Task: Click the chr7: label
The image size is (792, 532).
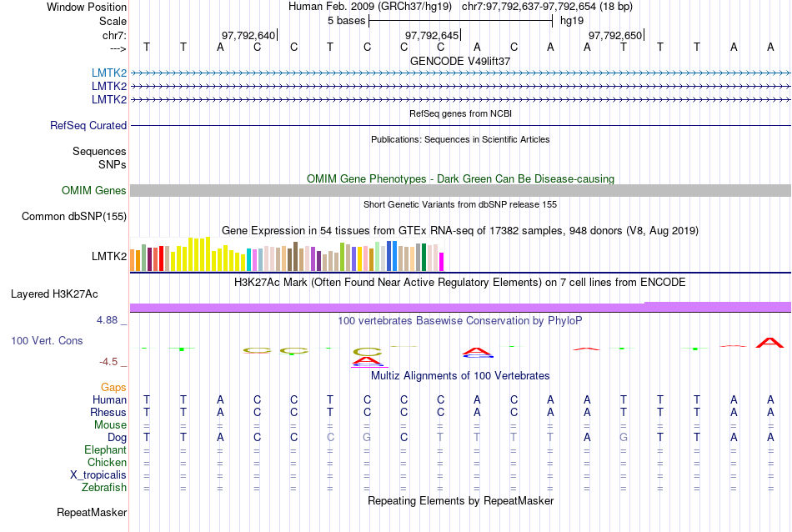Action: tap(114, 35)
